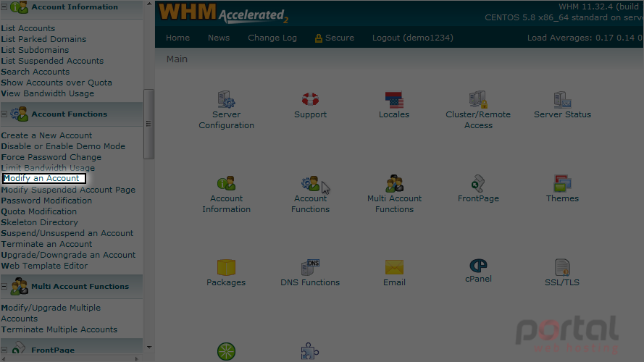This screenshot has width=644, height=362.
Task: Click Limit Bandwidth Usage
Action: (48, 168)
